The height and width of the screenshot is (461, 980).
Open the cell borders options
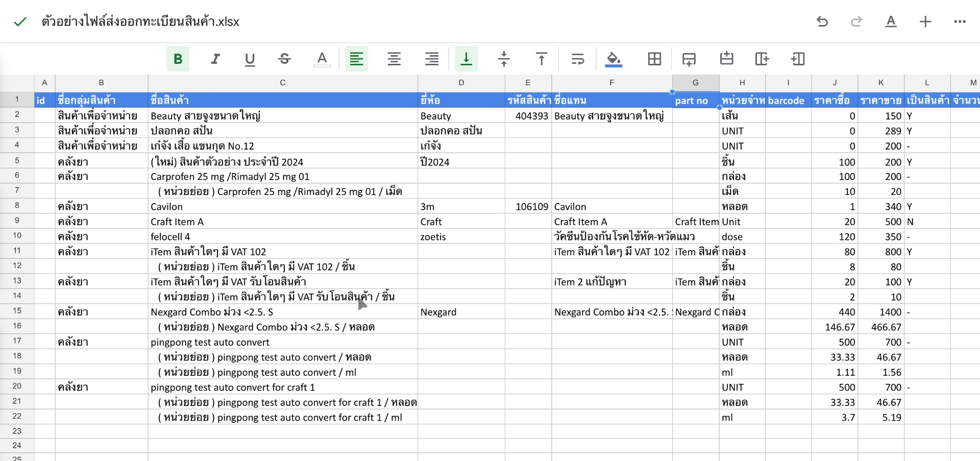(x=654, y=59)
